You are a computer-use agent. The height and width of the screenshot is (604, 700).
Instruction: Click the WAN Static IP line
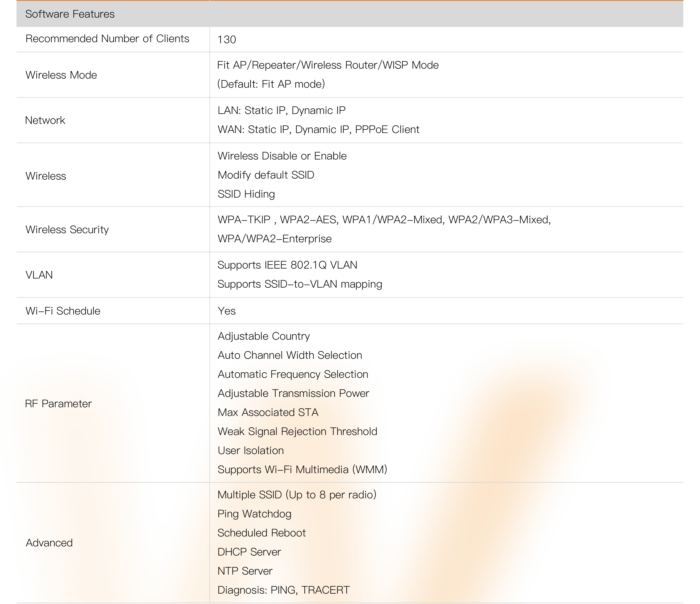point(318,129)
